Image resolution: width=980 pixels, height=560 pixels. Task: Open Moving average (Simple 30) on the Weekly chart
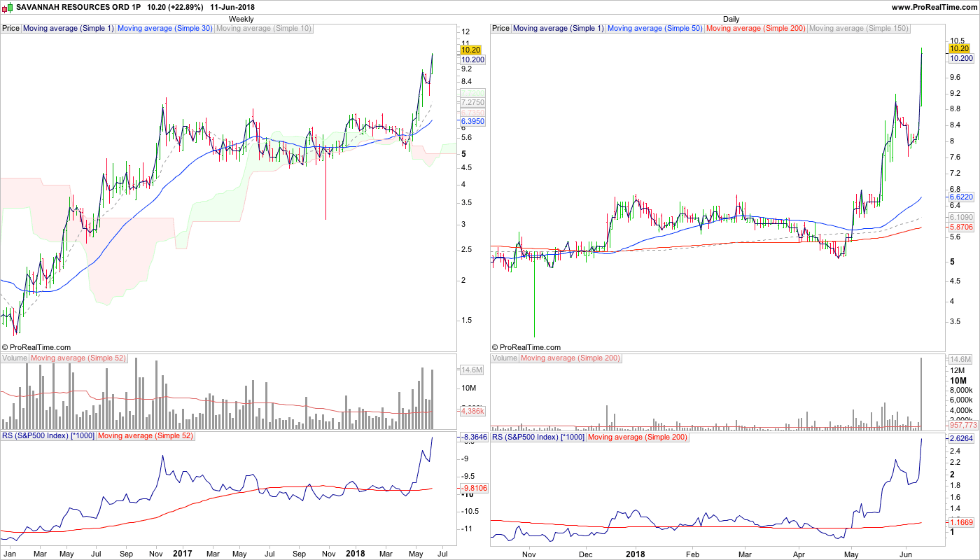tap(165, 29)
